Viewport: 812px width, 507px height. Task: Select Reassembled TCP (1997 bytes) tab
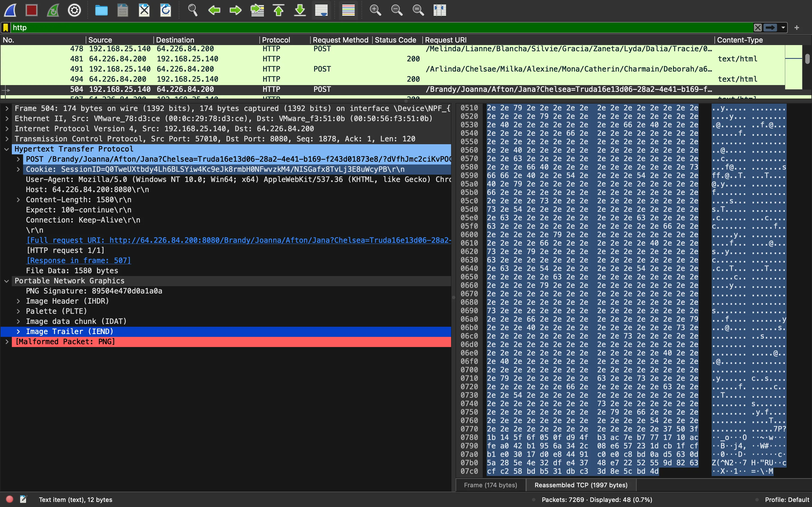(x=581, y=485)
